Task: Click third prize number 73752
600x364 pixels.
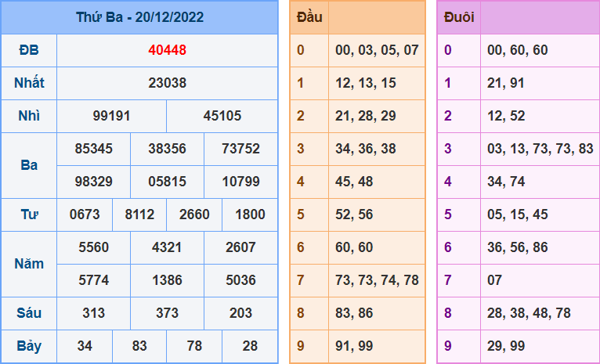Action: click(x=240, y=149)
